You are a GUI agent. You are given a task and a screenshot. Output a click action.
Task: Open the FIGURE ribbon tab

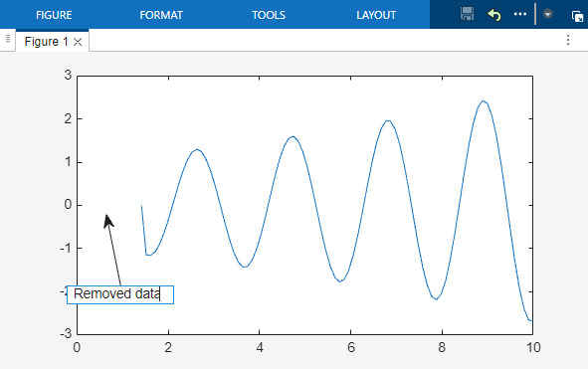click(54, 15)
